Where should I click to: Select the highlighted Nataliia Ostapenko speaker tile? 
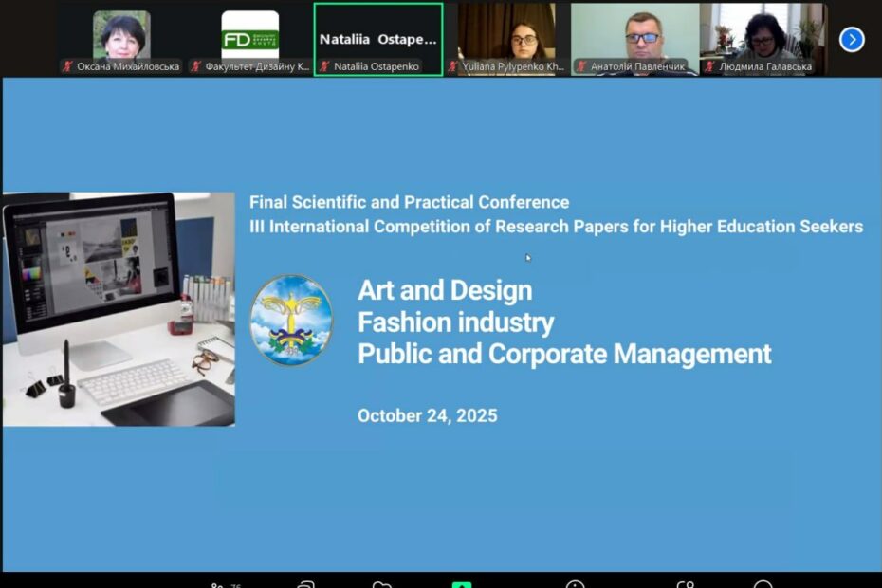(378, 34)
